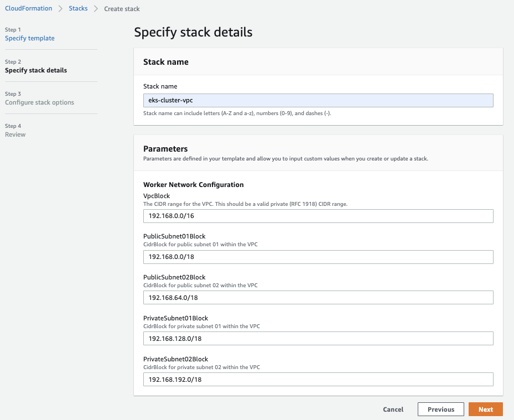The image size is (514, 420).
Task: Edit the PublicSubnet01Block input field
Action: point(318,257)
